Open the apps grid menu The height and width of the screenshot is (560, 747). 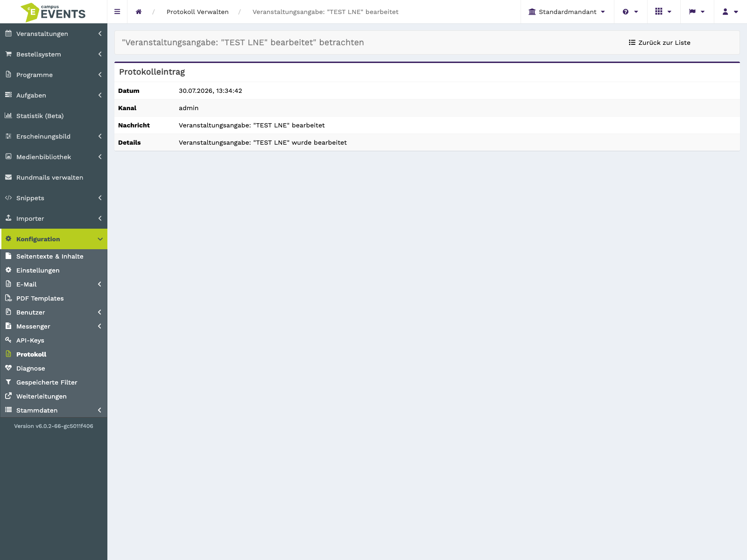(x=663, y=12)
